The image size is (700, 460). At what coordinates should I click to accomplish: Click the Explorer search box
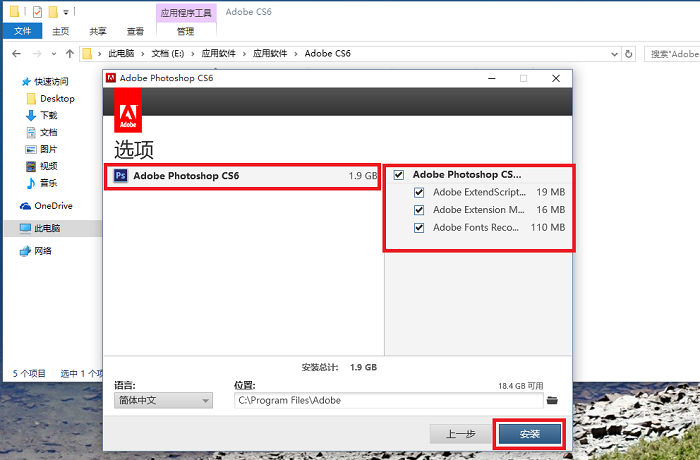[x=672, y=54]
